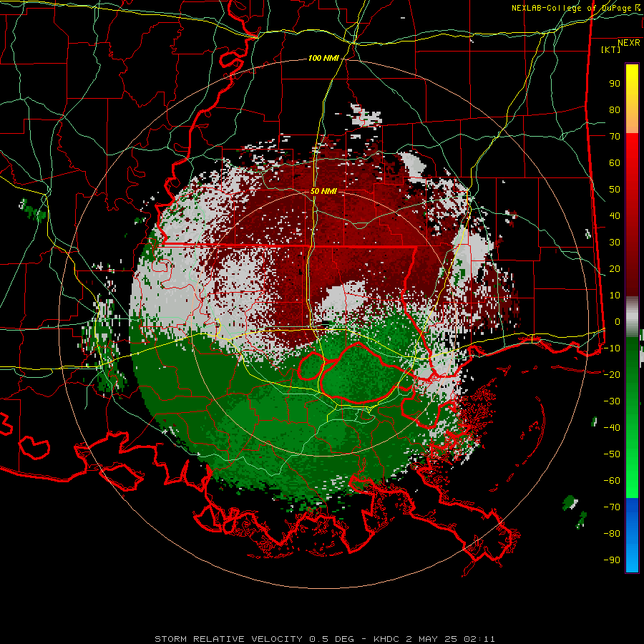Click the -80 scale value
Viewport: 644px width, 644px height.
[x=612, y=534]
